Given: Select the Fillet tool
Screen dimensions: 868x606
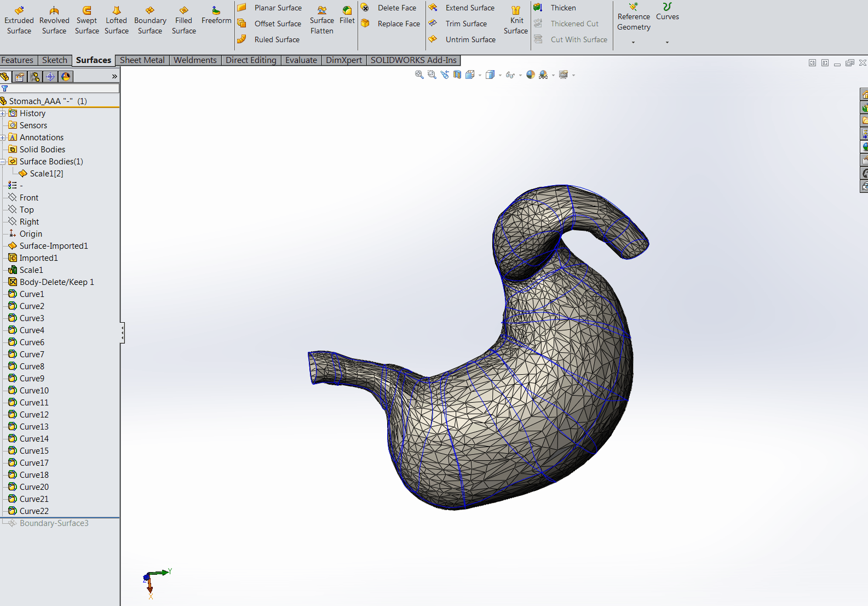Looking at the screenshot, I should (x=347, y=16).
